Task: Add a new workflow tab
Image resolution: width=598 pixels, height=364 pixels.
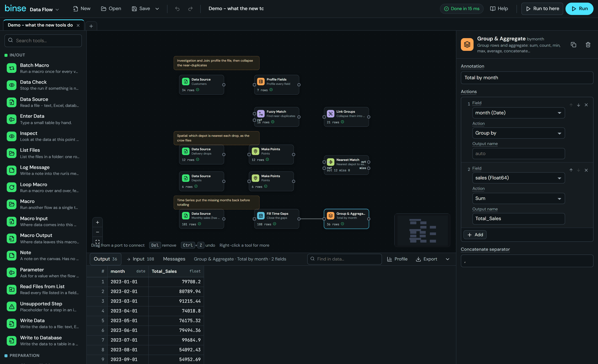Action: tap(91, 26)
